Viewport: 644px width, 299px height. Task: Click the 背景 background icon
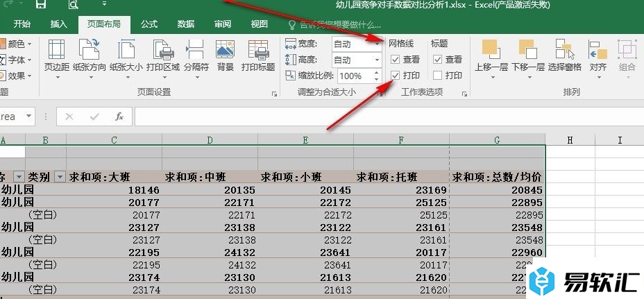226,55
